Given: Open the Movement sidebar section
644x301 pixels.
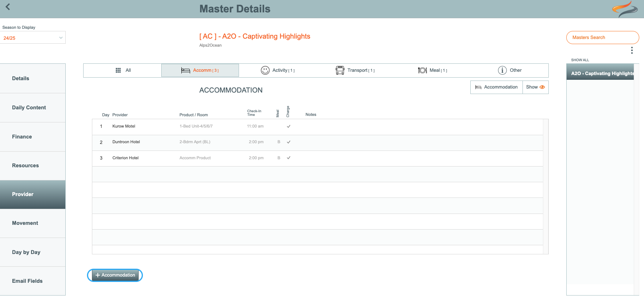Looking at the screenshot, I should pyautogui.click(x=33, y=223).
